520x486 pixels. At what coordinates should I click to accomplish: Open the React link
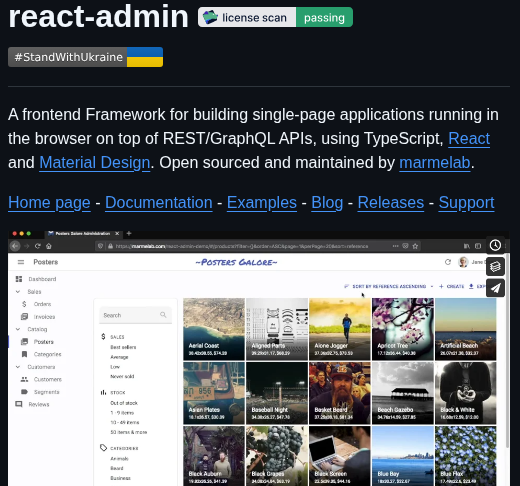click(x=469, y=138)
